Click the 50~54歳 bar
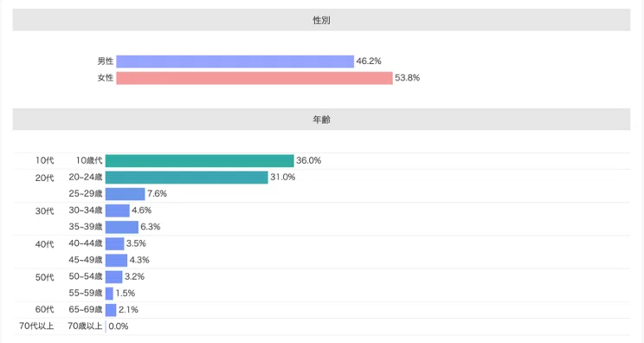This screenshot has width=644, height=343. [x=113, y=277]
